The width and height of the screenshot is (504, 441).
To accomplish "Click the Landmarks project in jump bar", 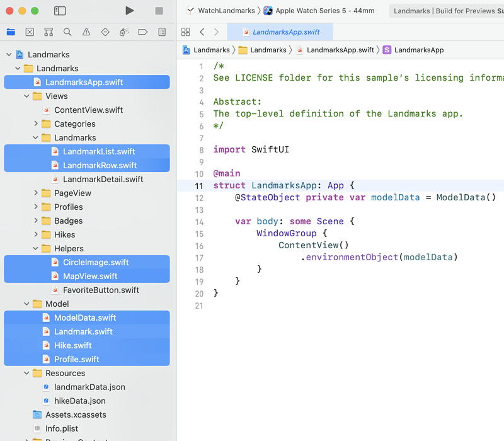I will [x=206, y=50].
